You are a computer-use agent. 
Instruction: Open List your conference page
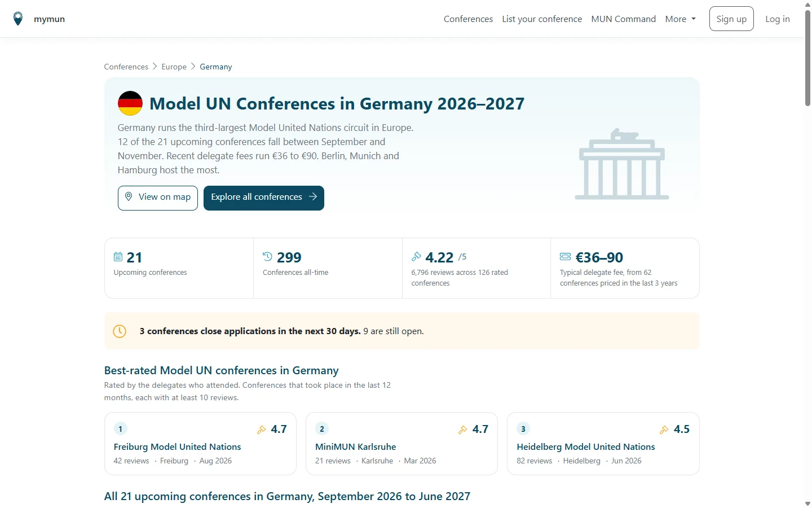(x=542, y=19)
